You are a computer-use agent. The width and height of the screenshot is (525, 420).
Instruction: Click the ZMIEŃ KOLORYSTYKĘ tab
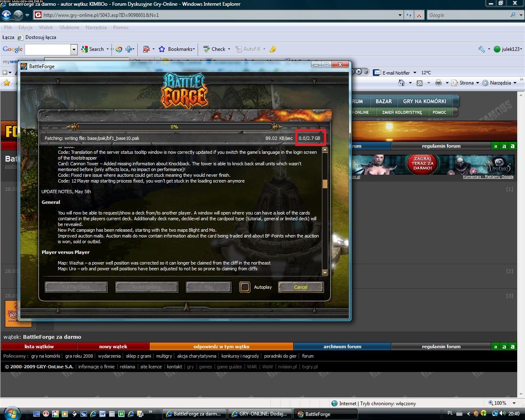coord(402,112)
